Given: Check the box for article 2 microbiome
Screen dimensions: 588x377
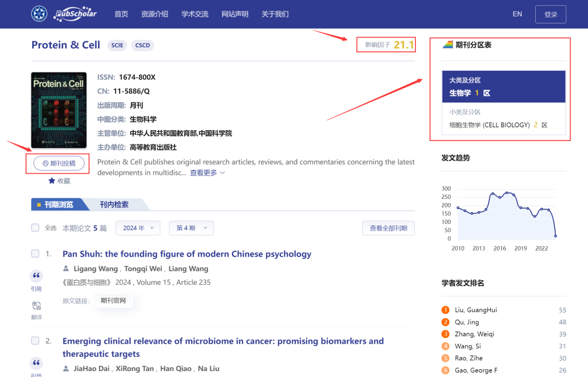Looking at the screenshot, I should click(35, 340).
